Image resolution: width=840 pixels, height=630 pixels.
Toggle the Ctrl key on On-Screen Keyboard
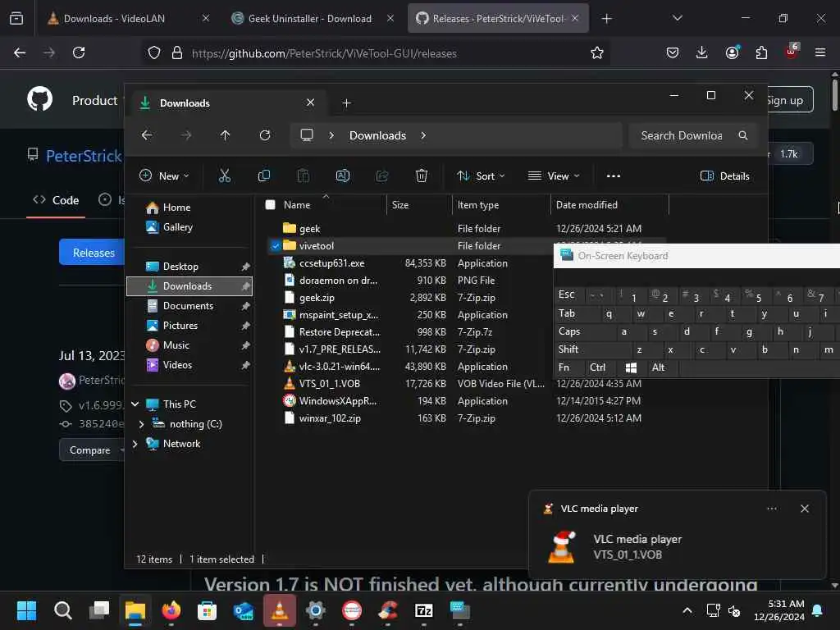click(x=598, y=367)
